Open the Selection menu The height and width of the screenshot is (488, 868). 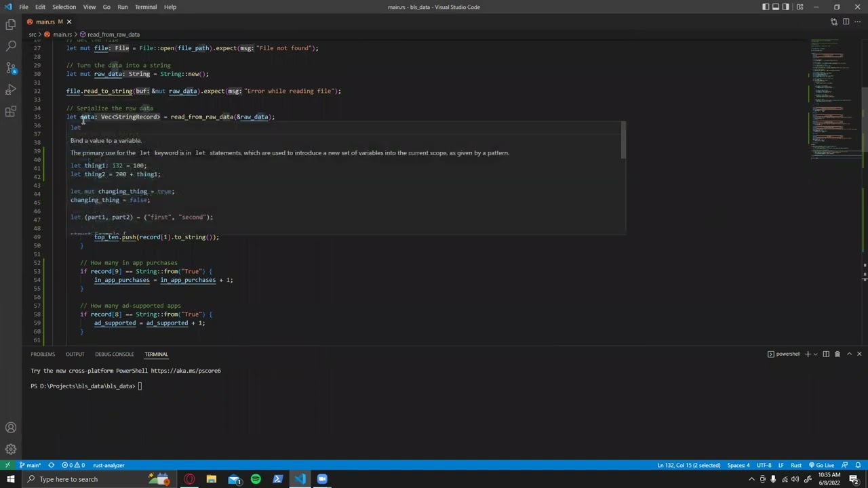(x=64, y=7)
